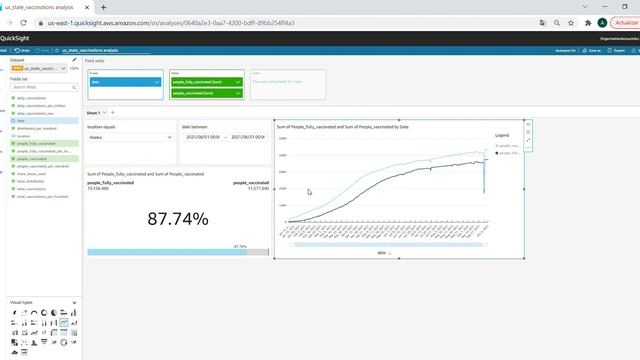
Task: Select the date field in fields list
Action: (x=44, y=121)
